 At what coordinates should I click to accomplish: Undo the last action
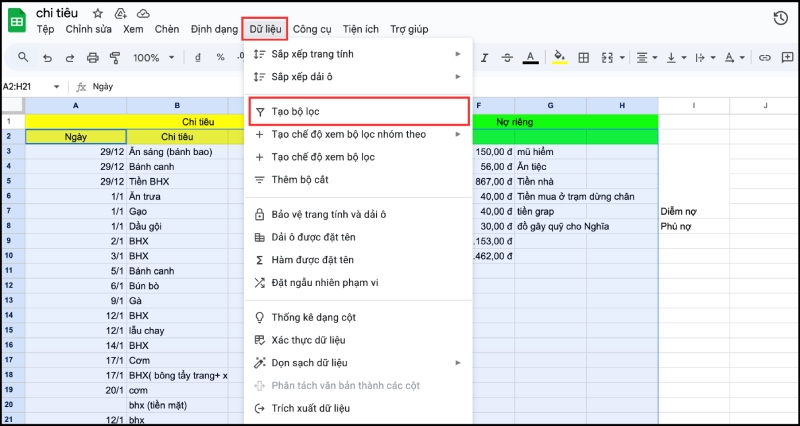pyautogui.click(x=47, y=58)
